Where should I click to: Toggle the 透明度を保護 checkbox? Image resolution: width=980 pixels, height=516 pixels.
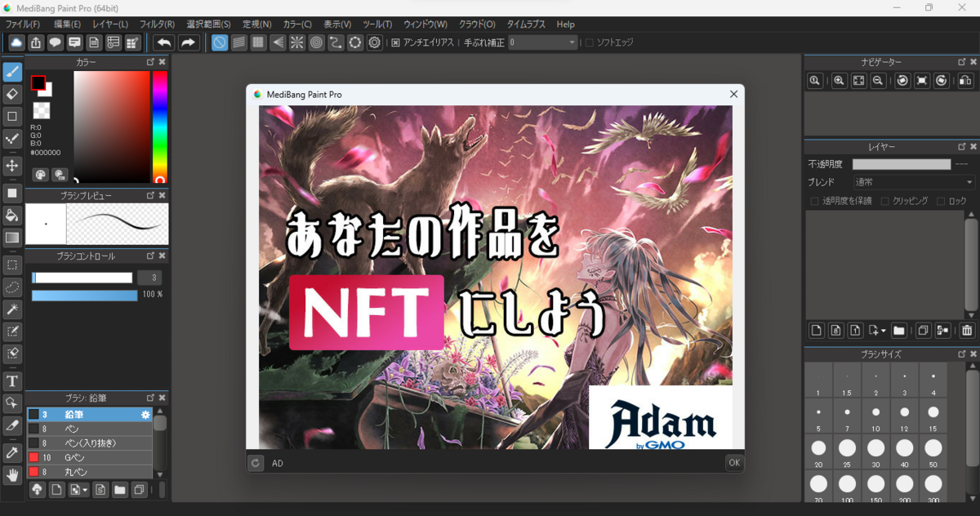pyautogui.click(x=814, y=201)
